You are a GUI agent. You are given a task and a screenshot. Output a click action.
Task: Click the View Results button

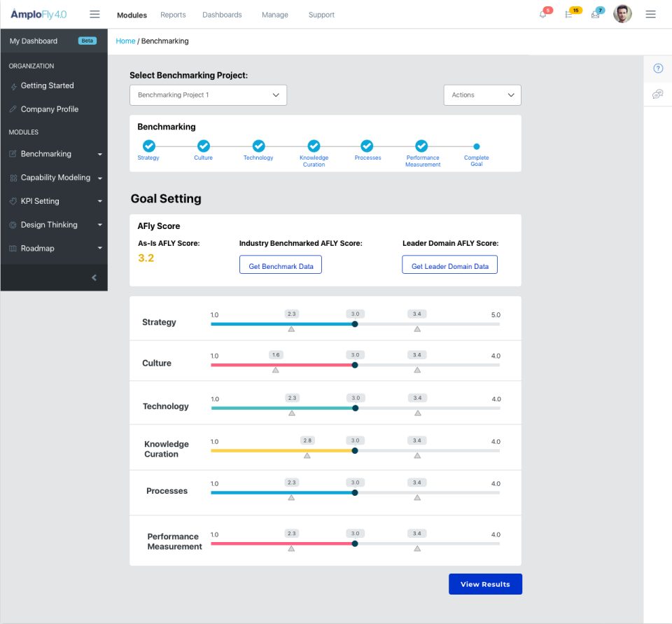click(485, 583)
